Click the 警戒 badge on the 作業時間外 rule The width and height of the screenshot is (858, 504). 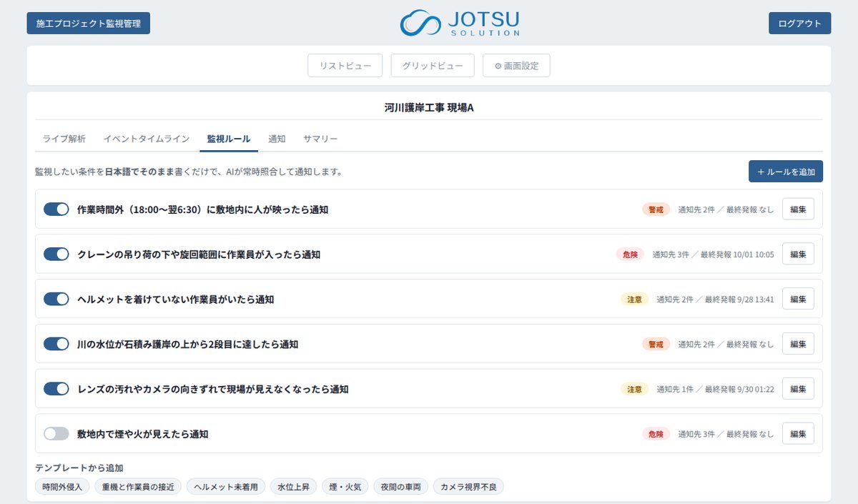(x=656, y=209)
